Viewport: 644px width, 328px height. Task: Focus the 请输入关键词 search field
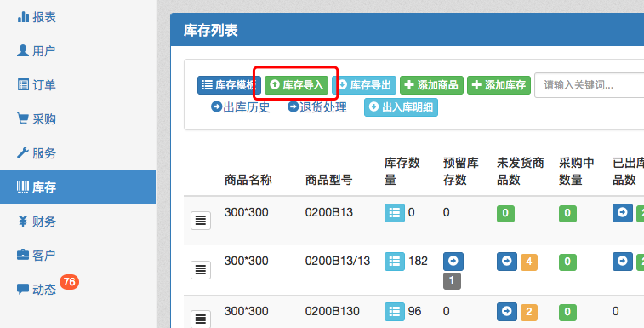pyautogui.click(x=589, y=85)
